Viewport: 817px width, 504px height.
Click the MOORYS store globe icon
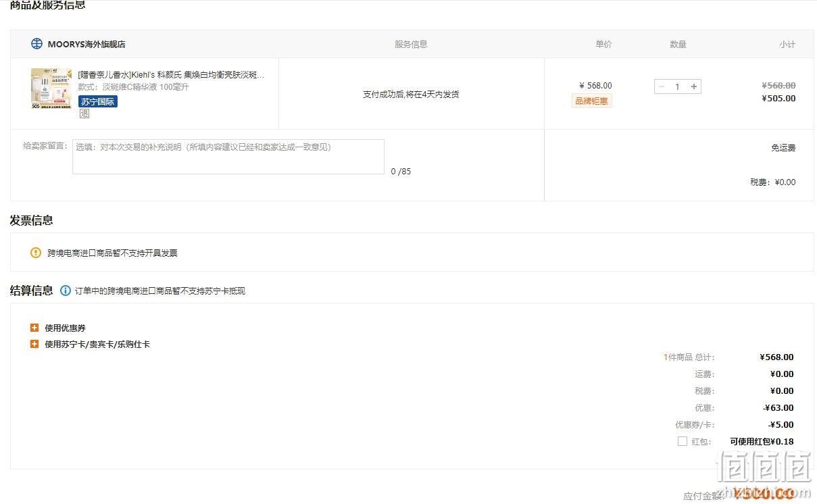point(36,44)
